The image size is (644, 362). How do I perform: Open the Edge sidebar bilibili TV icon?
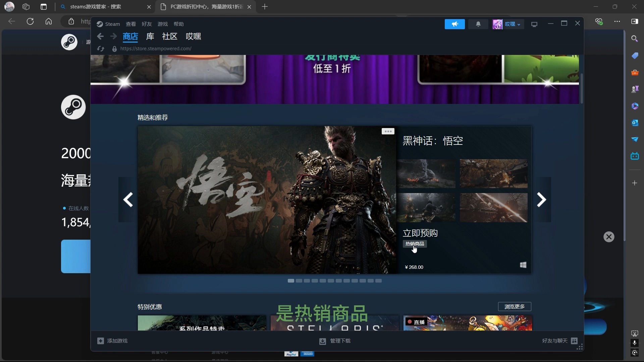(635, 156)
